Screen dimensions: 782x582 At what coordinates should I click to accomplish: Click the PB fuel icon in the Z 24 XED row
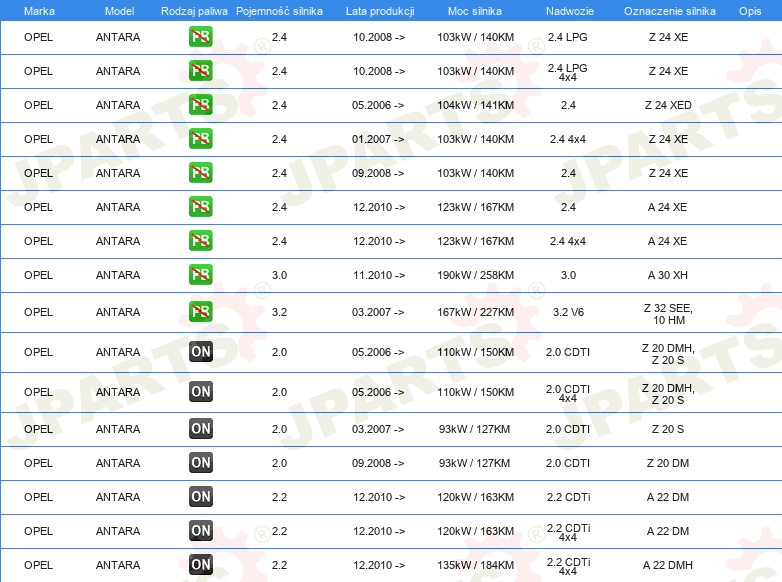pos(200,105)
